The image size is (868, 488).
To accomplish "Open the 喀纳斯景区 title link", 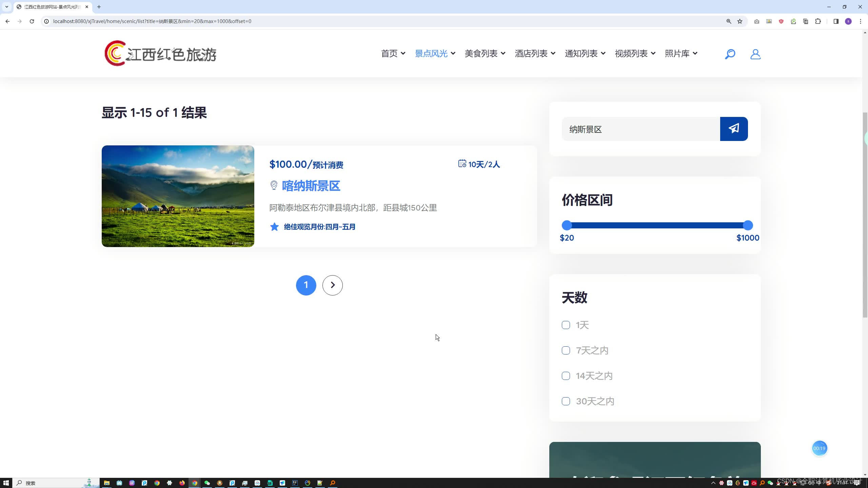I will (311, 186).
